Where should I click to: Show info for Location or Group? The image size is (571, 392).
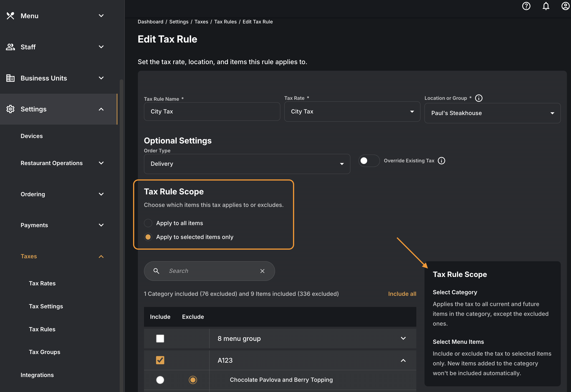pos(479,98)
